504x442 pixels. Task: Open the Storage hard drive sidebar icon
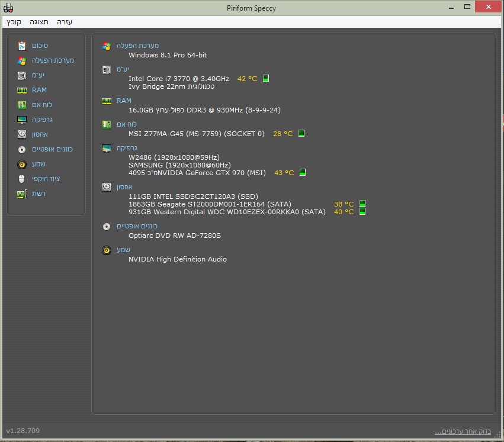22,134
